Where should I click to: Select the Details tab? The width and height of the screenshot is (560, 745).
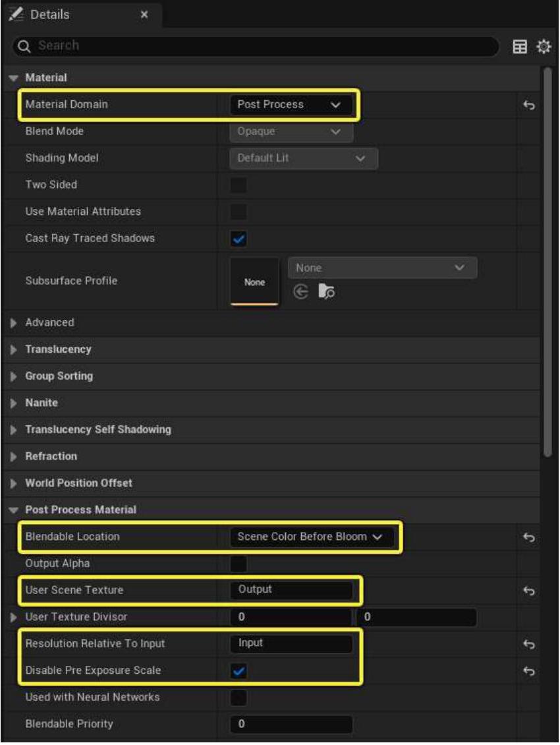(50, 14)
